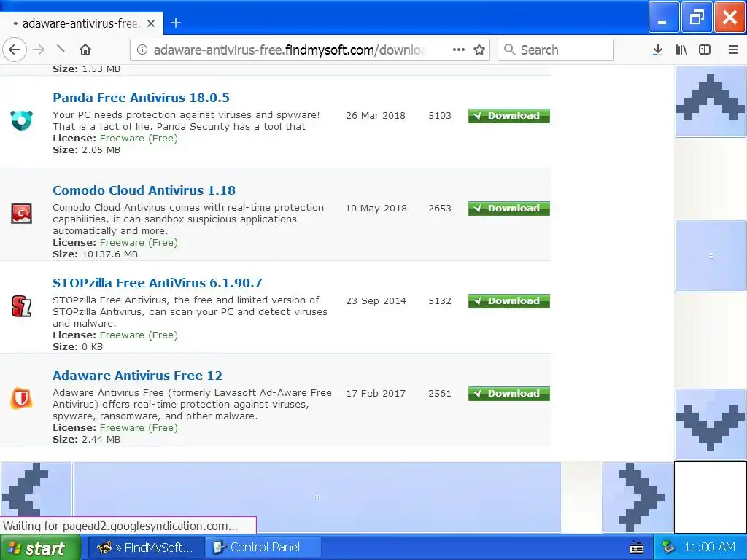Click the horizontal scrollbar left arrow
The width and height of the screenshot is (747, 560).
[36, 497]
